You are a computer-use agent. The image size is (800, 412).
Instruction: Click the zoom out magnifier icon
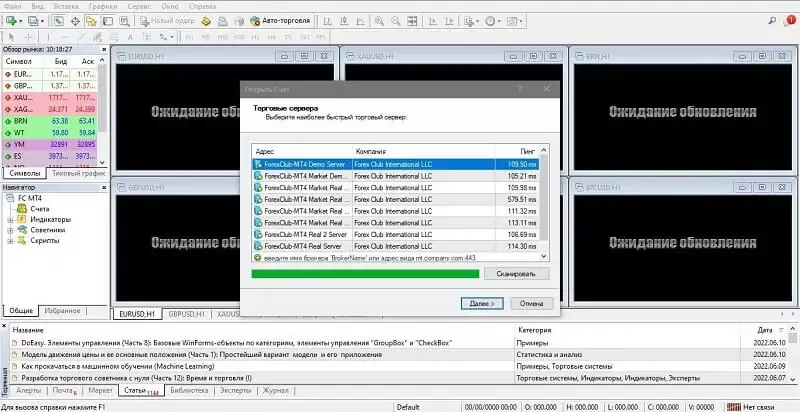(x=395, y=21)
